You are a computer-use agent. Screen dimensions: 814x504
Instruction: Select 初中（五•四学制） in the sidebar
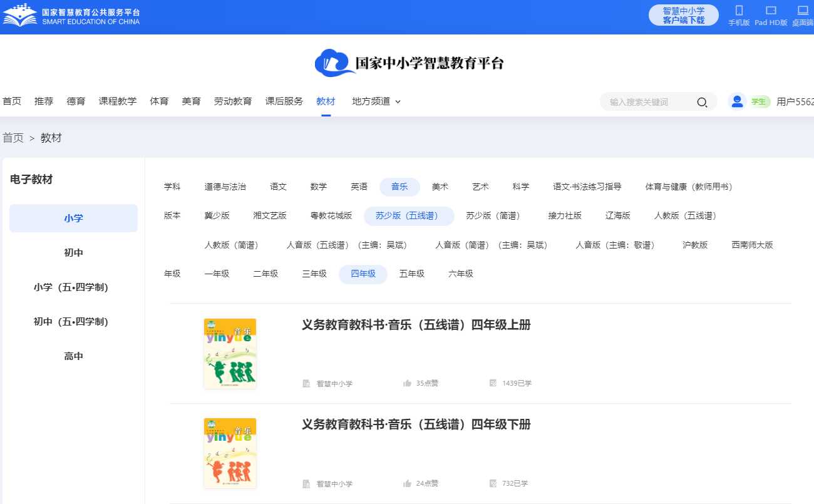pos(73,322)
